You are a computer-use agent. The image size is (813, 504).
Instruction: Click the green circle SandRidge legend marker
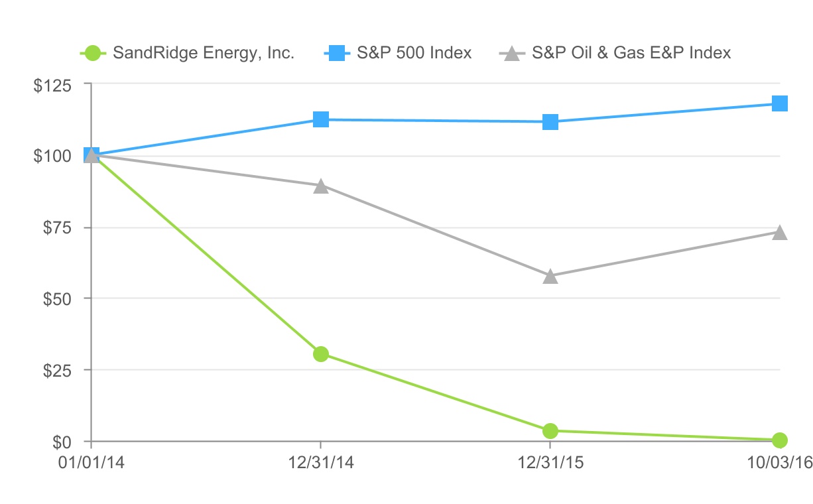(93, 52)
